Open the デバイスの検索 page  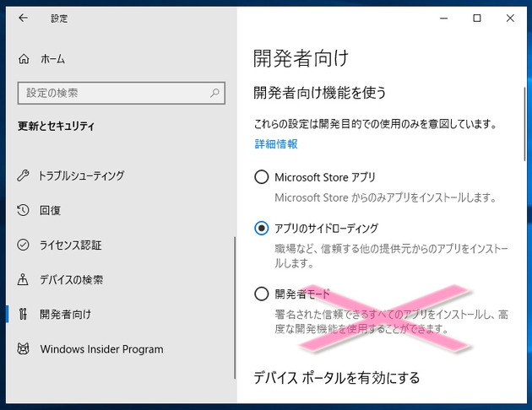[x=71, y=279]
